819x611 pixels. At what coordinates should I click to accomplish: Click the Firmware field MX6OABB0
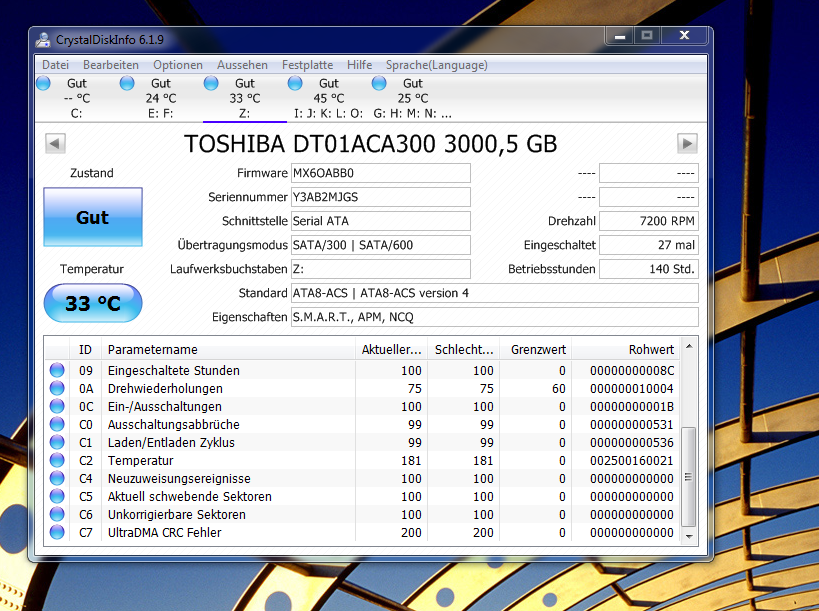coord(380,173)
